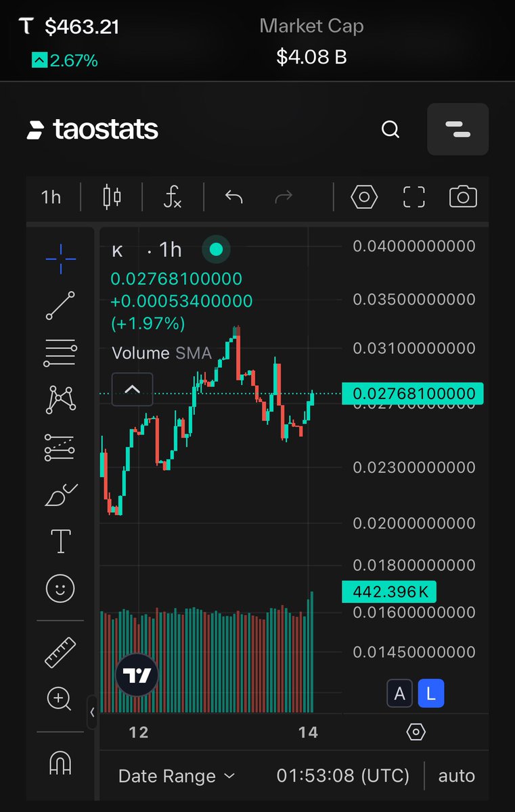515x812 pixels.
Task: Click the TAO price $463.21
Action: click(x=82, y=27)
